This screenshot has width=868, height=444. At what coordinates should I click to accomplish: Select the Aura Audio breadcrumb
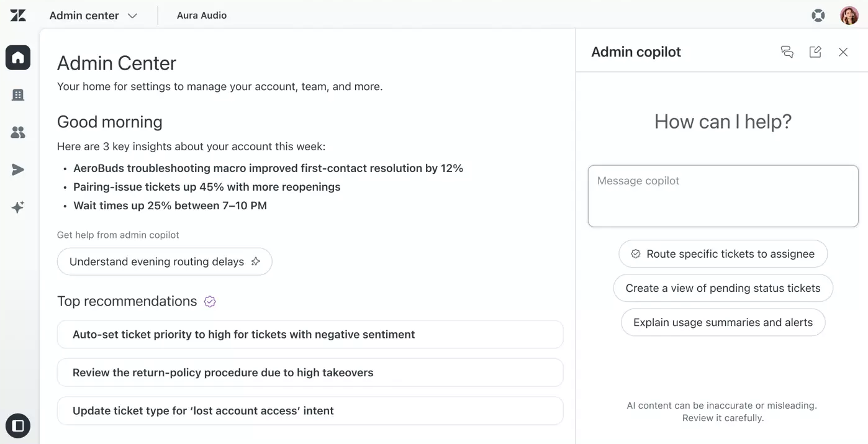click(201, 15)
